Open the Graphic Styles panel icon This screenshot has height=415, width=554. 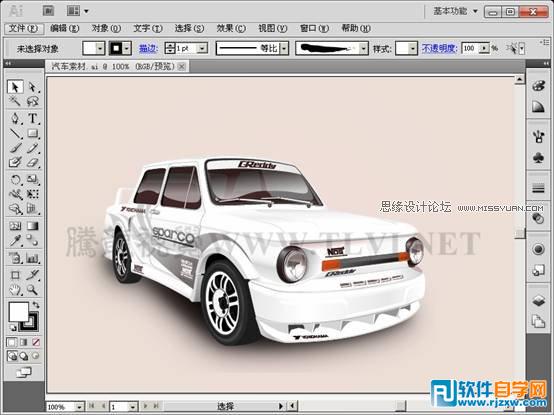click(x=538, y=271)
